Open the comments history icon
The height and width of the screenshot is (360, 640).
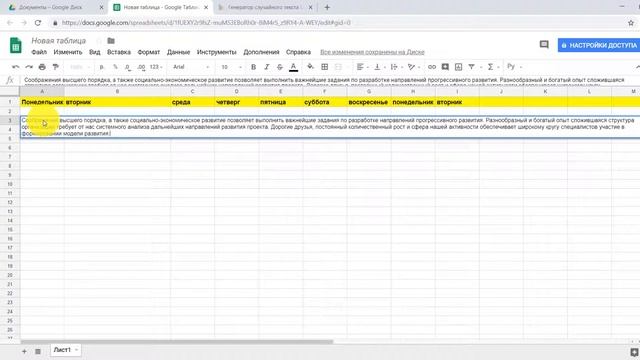pyautogui.click(x=544, y=44)
